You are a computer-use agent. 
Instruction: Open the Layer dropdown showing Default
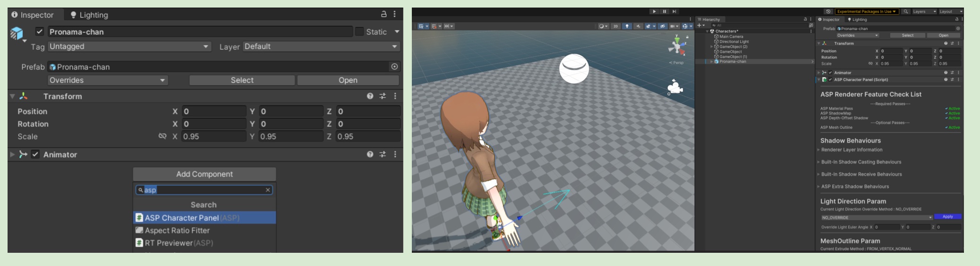pyautogui.click(x=321, y=46)
